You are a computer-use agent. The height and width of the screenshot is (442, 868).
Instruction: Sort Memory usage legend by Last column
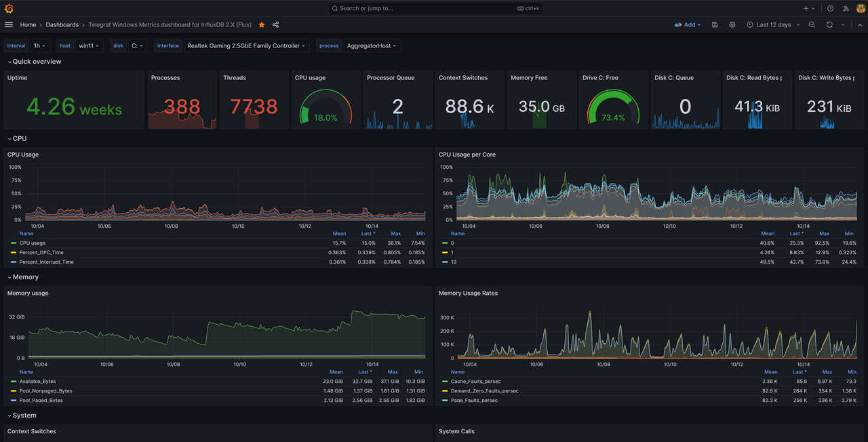click(x=366, y=371)
